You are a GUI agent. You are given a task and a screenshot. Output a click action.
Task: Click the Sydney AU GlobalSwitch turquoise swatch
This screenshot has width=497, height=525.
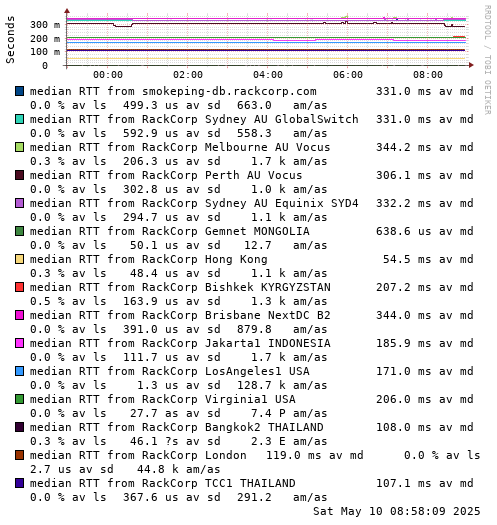[19, 119]
